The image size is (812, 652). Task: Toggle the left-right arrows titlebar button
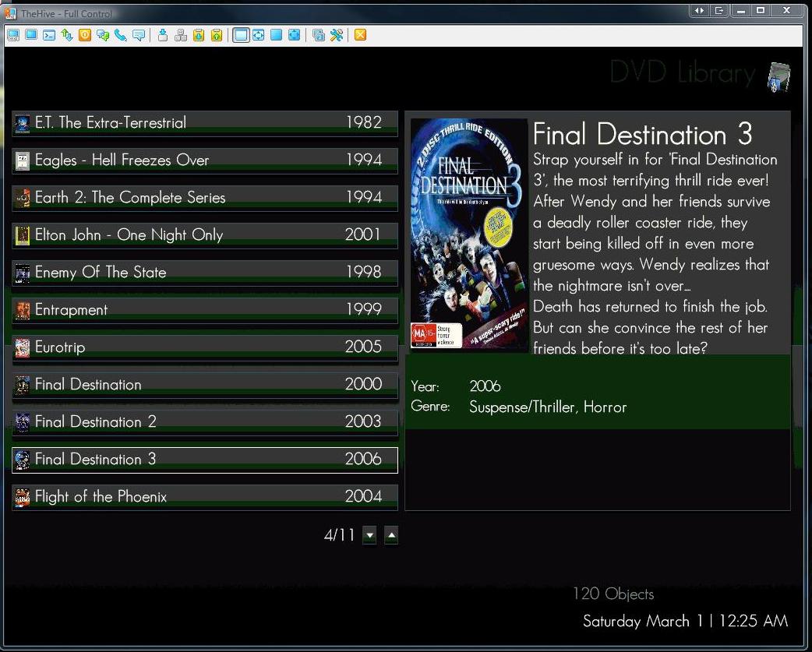[700, 10]
